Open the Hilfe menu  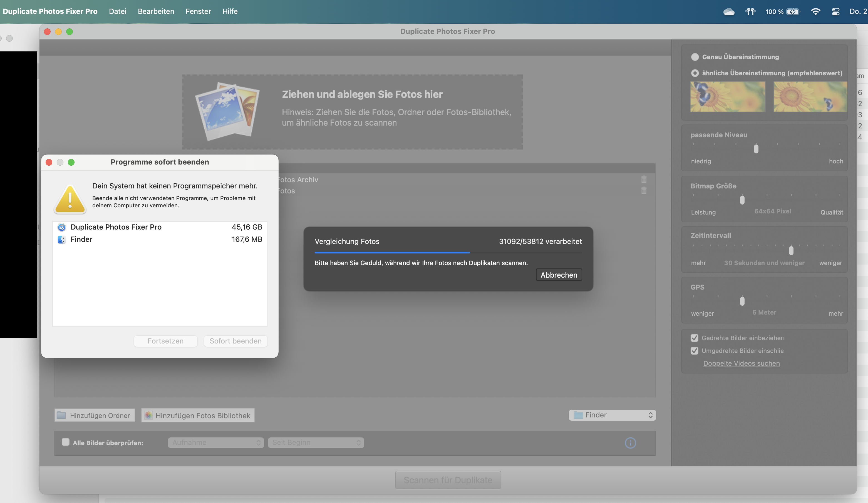(x=230, y=11)
